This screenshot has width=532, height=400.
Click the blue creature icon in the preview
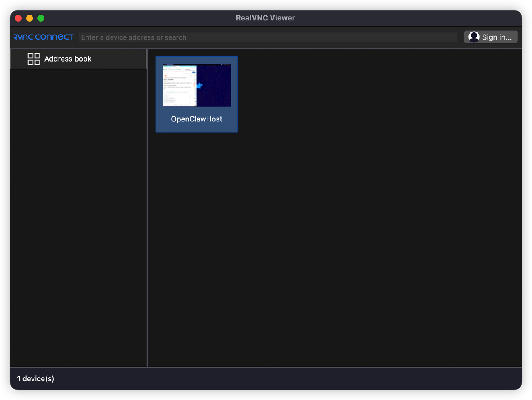click(199, 86)
